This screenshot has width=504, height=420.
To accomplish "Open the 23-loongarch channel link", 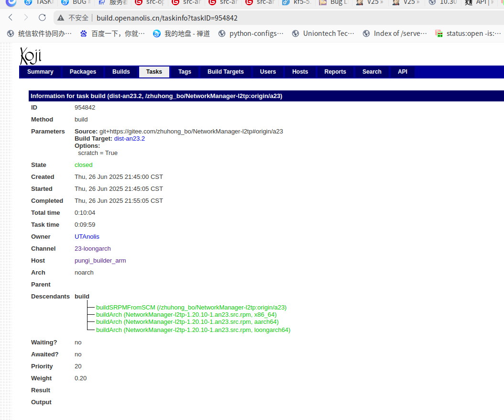I will pyautogui.click(x=92, y=249).
